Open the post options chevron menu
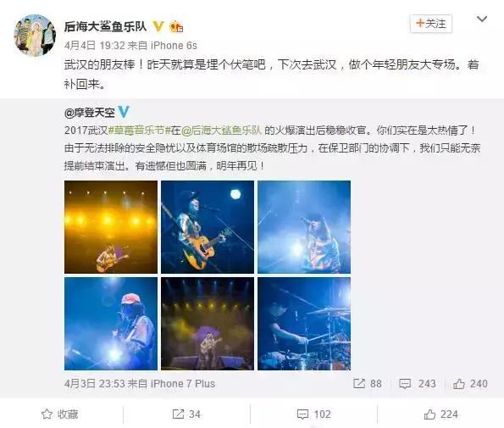This screenshot has height=428, width=504. click(x=481, y=19)
